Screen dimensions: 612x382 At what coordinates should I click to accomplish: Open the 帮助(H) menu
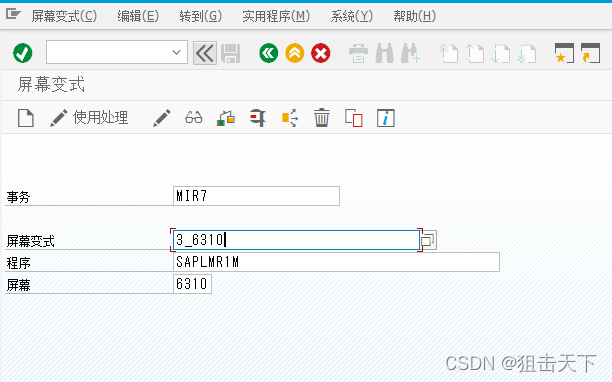click(414, 16)
